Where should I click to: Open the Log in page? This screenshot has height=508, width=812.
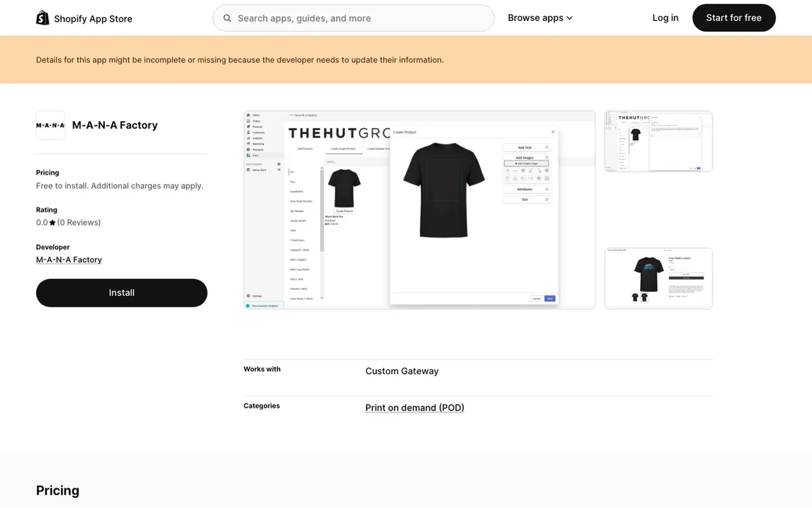(x=665, y=18)
